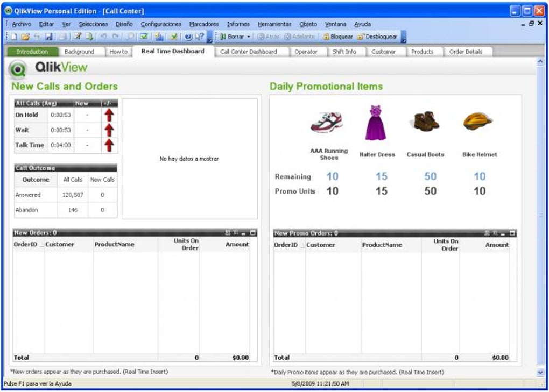This screenshot has width=549, height=392.
Task: Click the status bar date 5/8/2009 11:21:50 AM
Action: pyautogui.click(x=320, y=383)
